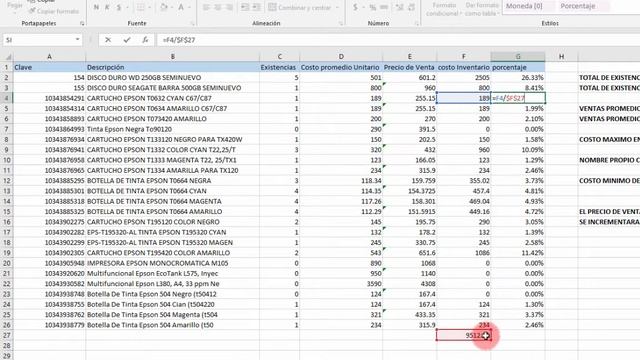
Task: Confirm formula entry with check mark
Action: pos(127,40)
